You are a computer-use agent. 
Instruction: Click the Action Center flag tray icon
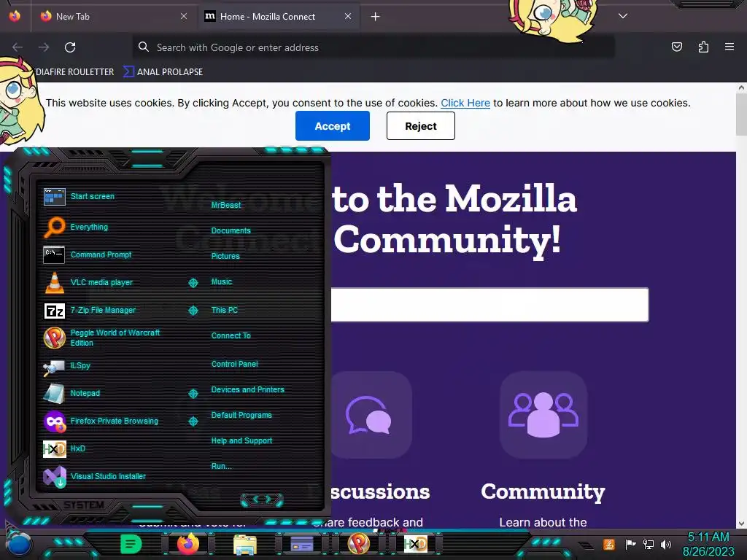[x=630, y=544]
